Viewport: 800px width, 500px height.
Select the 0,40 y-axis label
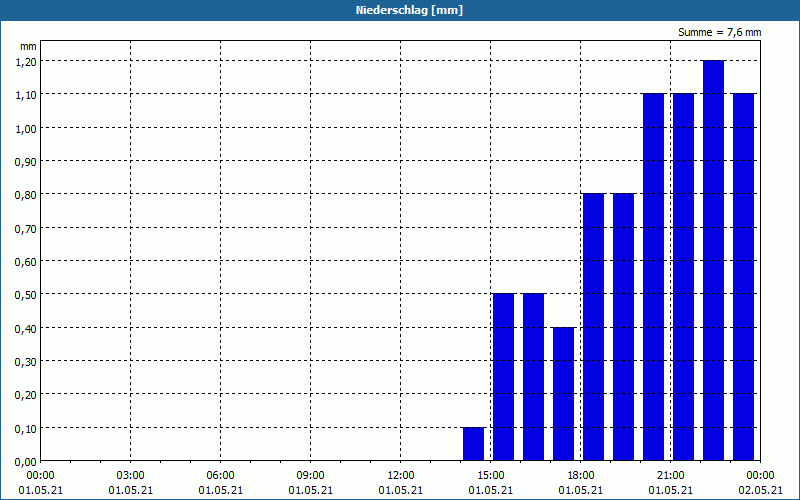pos(26,328)
